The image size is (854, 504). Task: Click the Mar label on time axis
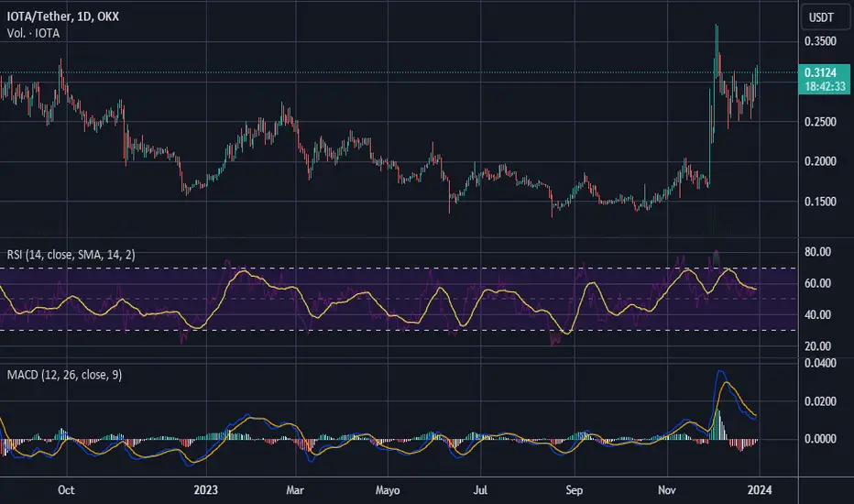point(295,490)
